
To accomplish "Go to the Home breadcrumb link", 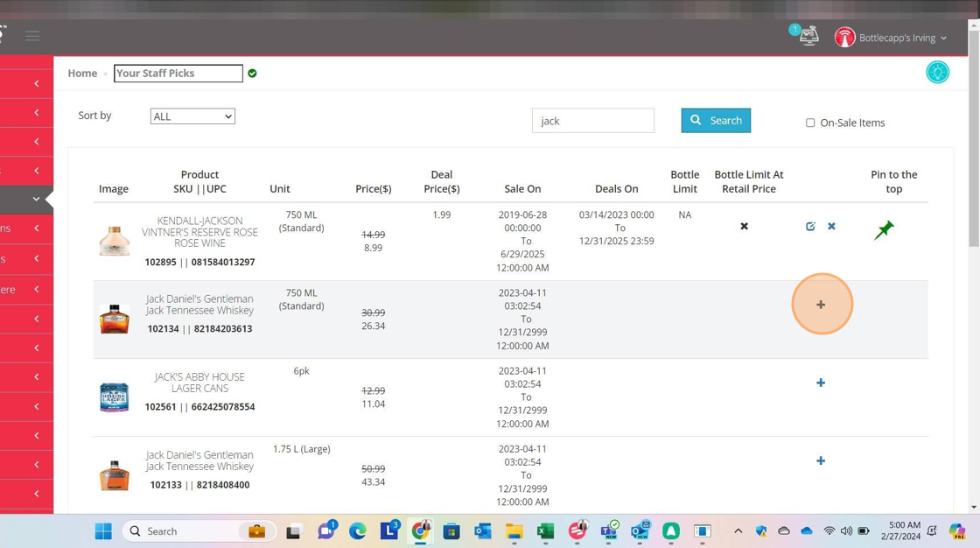I will [82, 74].
